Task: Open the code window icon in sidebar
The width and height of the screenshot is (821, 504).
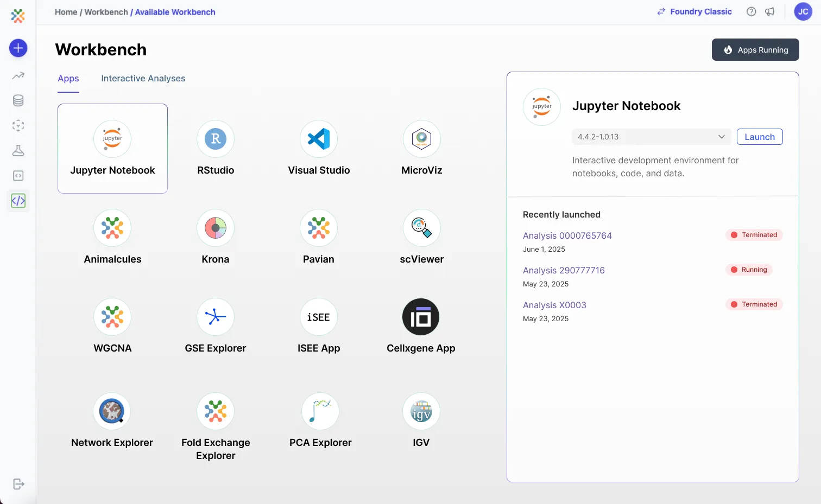Action: [18, 176]
